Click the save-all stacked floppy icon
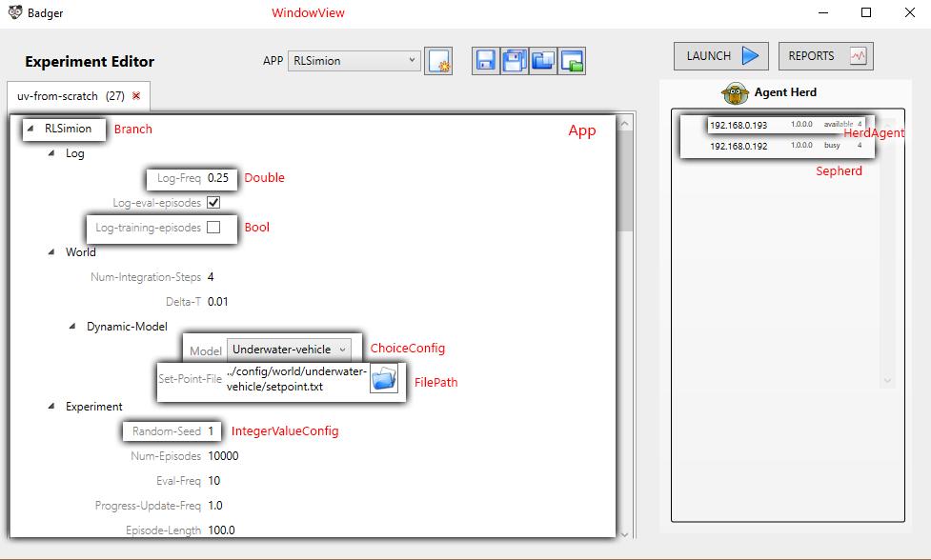This screenshot has height=560, width=931. point(515,61)
